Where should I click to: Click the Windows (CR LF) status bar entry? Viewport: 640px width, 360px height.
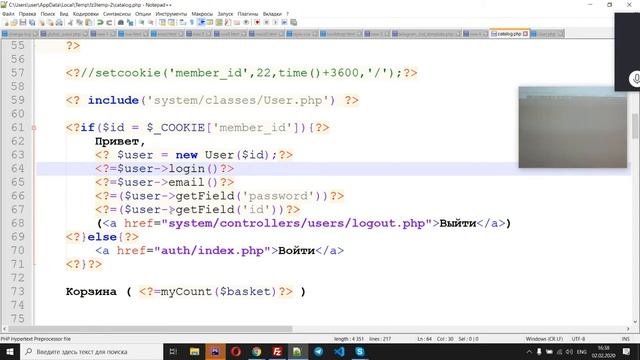pyautogui.click(x=544, y=339)
